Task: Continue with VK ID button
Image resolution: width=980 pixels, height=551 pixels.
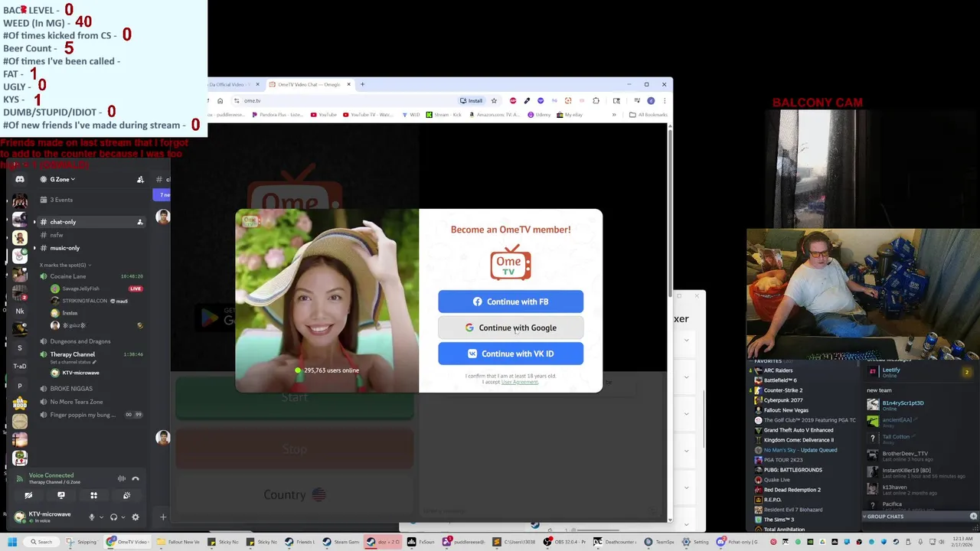Action: [x=511, y=354]
